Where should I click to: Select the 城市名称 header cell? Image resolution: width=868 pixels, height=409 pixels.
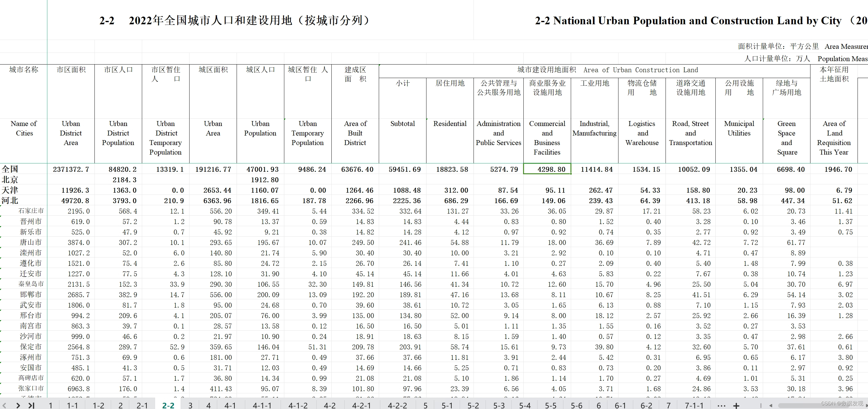pos(24,70)
